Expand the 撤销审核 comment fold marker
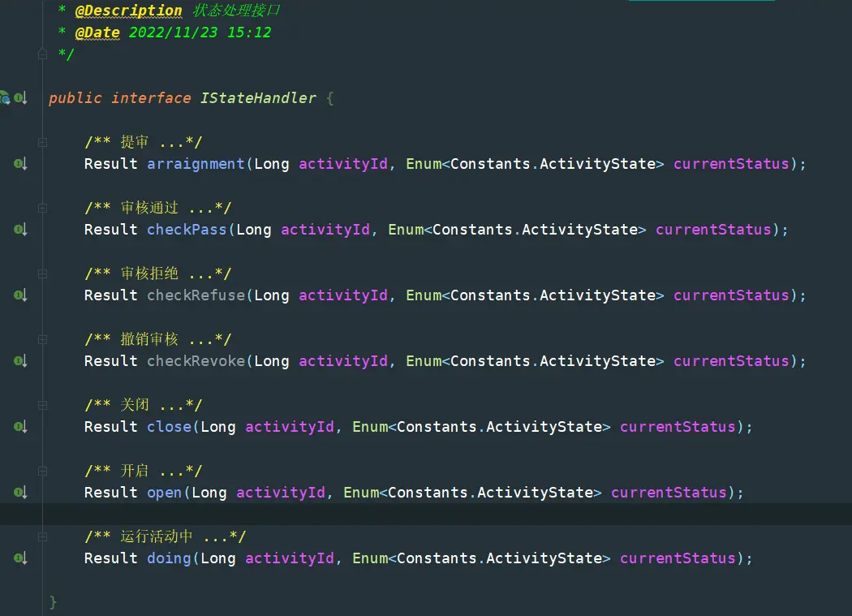The image size is (852, 616). point(42,340)
